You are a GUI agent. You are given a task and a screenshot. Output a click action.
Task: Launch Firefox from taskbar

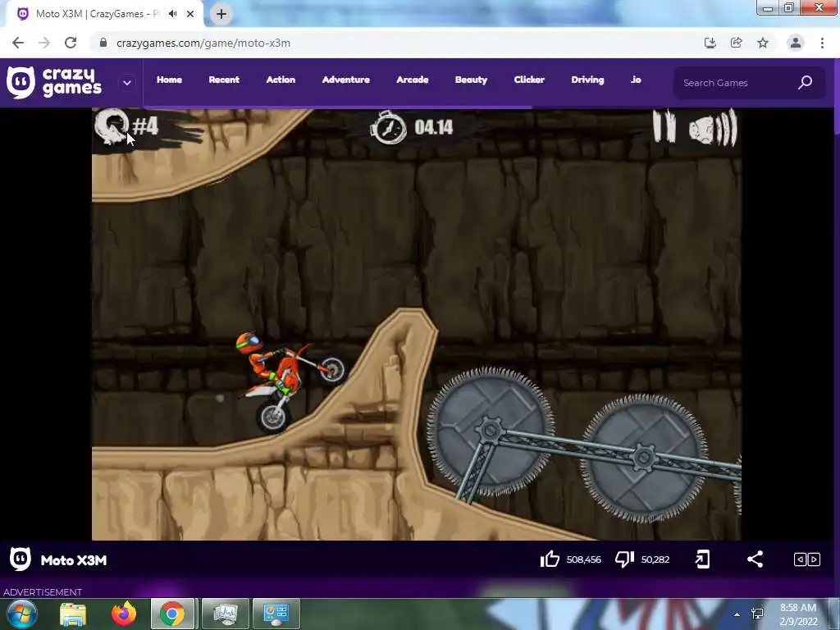point(124,614)
